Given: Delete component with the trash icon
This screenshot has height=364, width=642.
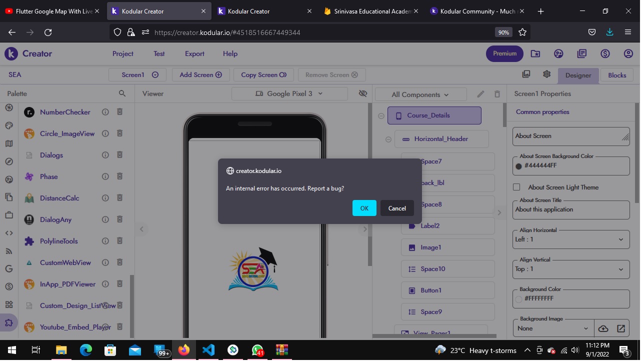Looking at the screenshot, I should click(x=497, y=94).
